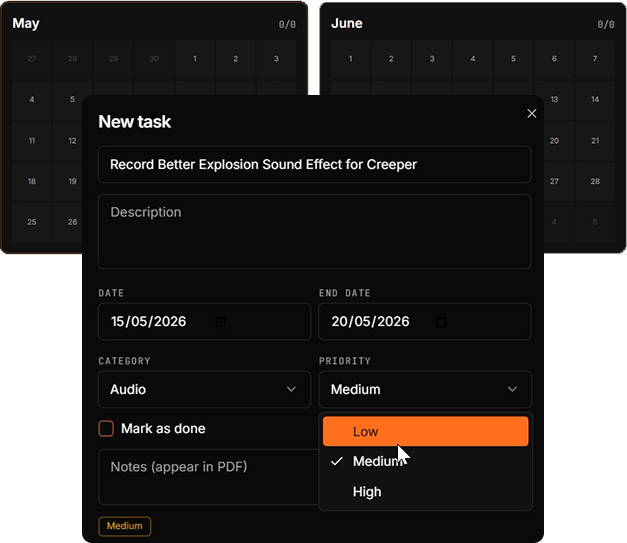Viewport: 627px width, 543px height.
Task: Collapse the Priority dropdown showing Medium
Action: tap(425, 389)
